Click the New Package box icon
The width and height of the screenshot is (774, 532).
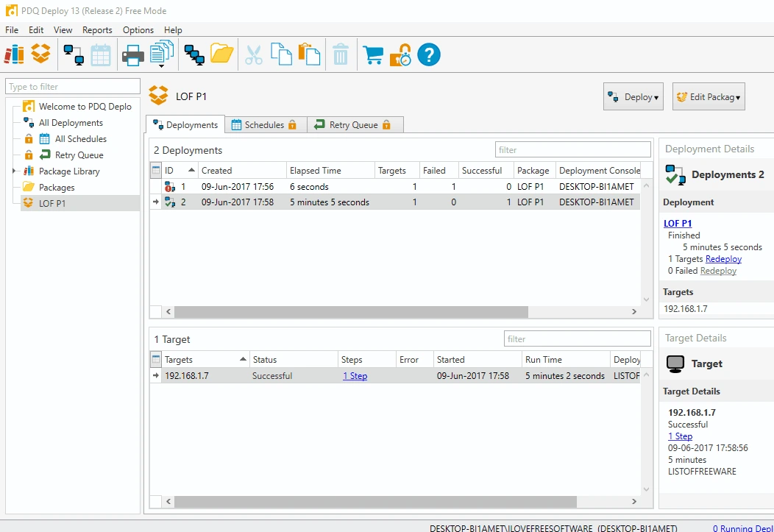pyautogui.click(x=41, y=54)
